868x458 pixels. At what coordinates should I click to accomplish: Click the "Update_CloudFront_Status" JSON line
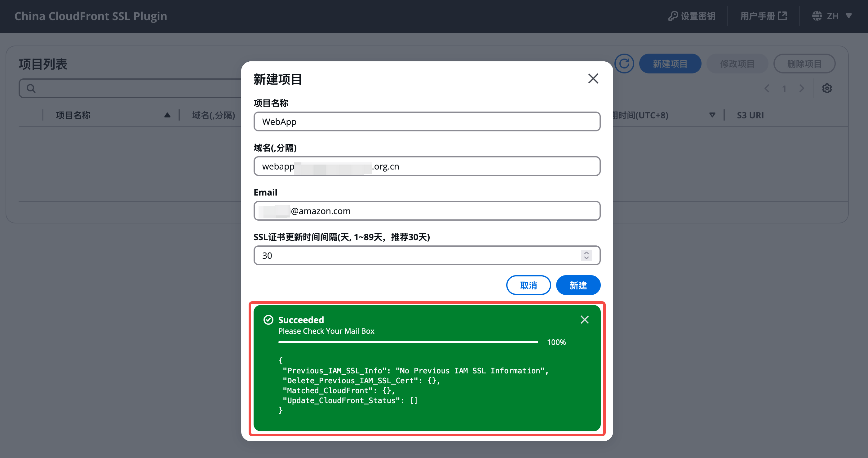click(350, 400)
